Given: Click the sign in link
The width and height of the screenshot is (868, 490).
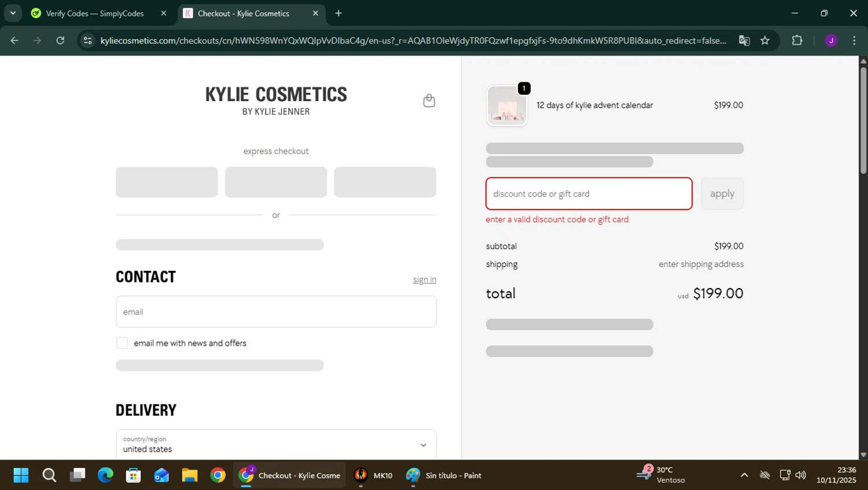Looking at the screenshot, I should [x=425, y=279].
